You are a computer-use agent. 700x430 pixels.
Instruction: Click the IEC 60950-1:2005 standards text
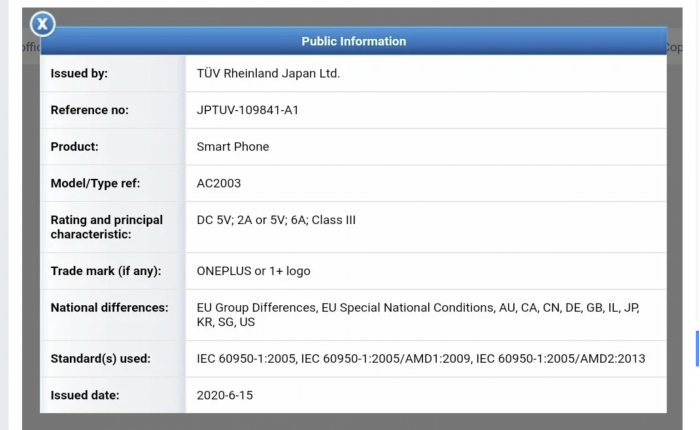[420, 358]
